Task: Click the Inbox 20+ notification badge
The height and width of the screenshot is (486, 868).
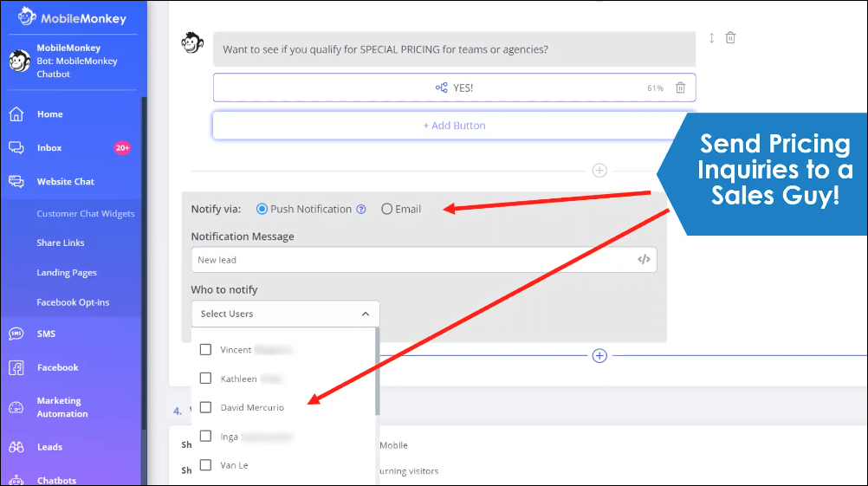Action: (122, 148)
